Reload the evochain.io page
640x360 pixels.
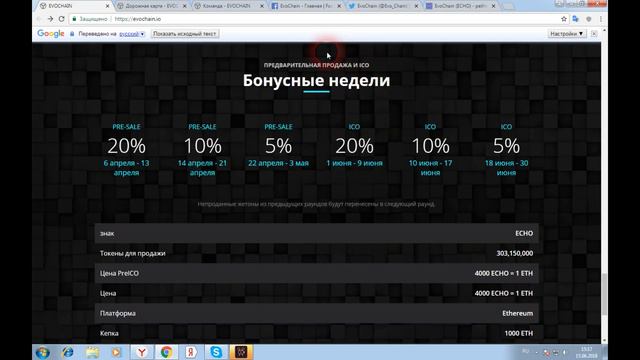point(62,19)
